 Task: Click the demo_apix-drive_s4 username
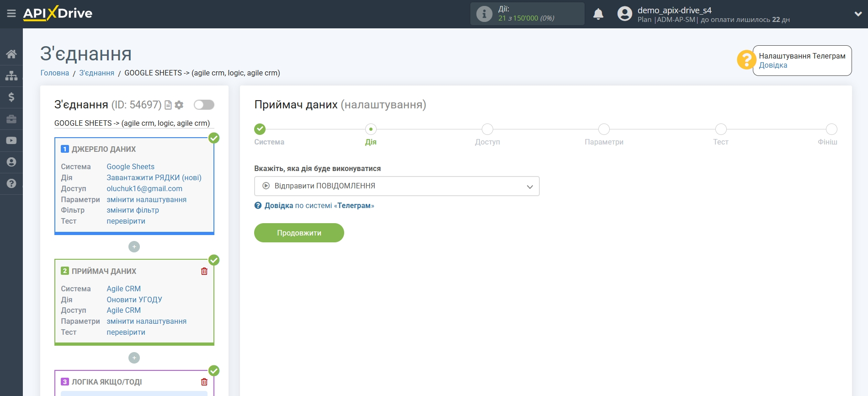click(x=674, y=10)
